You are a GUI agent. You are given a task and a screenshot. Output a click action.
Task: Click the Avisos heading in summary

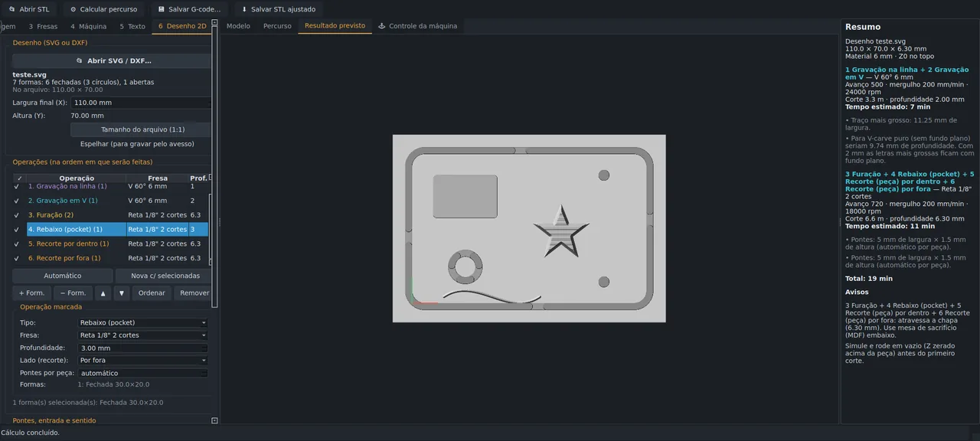857,292
